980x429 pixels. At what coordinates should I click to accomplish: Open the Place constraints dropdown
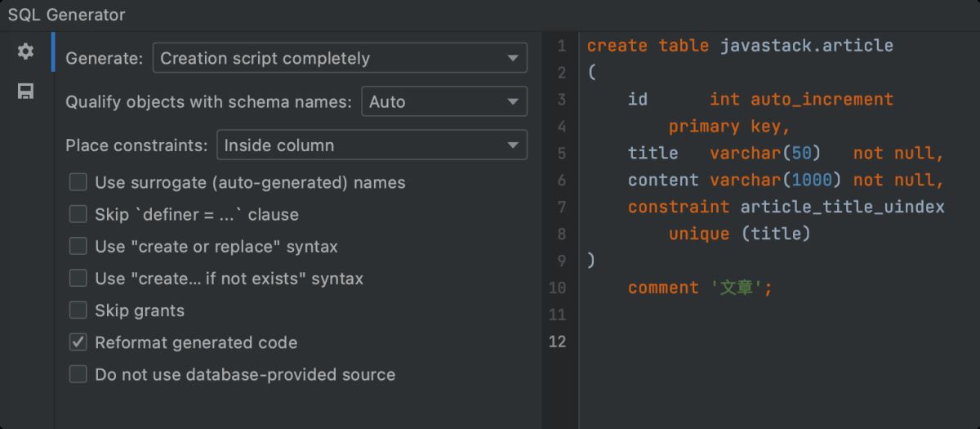(x=371, y=145)
